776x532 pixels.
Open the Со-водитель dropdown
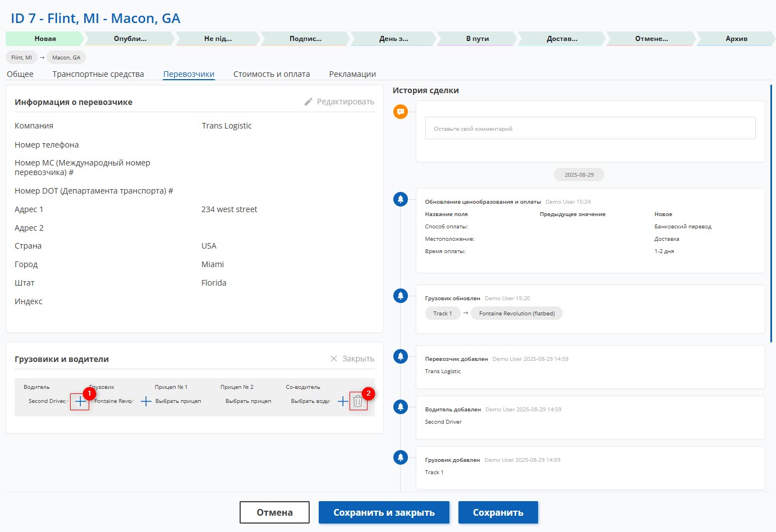point(310,401)
